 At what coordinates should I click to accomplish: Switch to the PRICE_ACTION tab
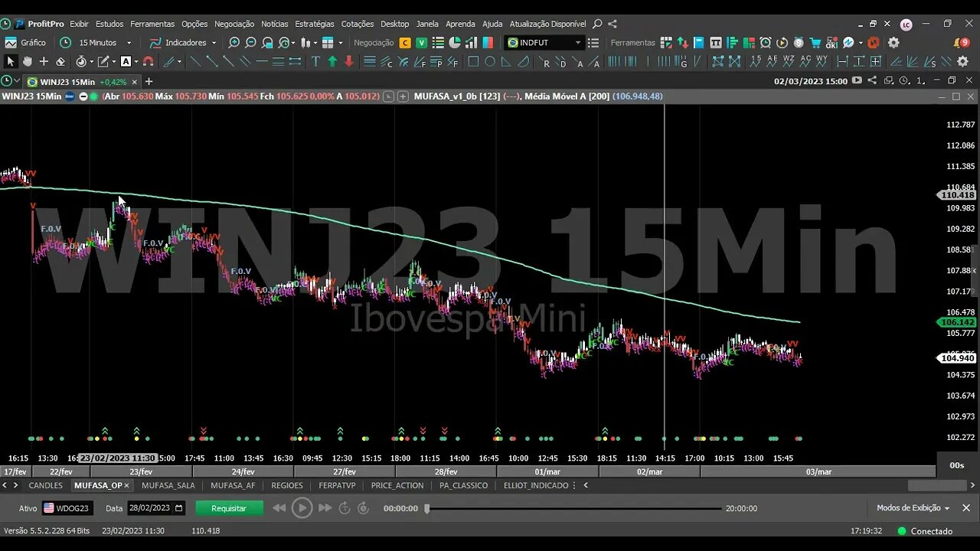pyautogui.click(x=397, y=485)
